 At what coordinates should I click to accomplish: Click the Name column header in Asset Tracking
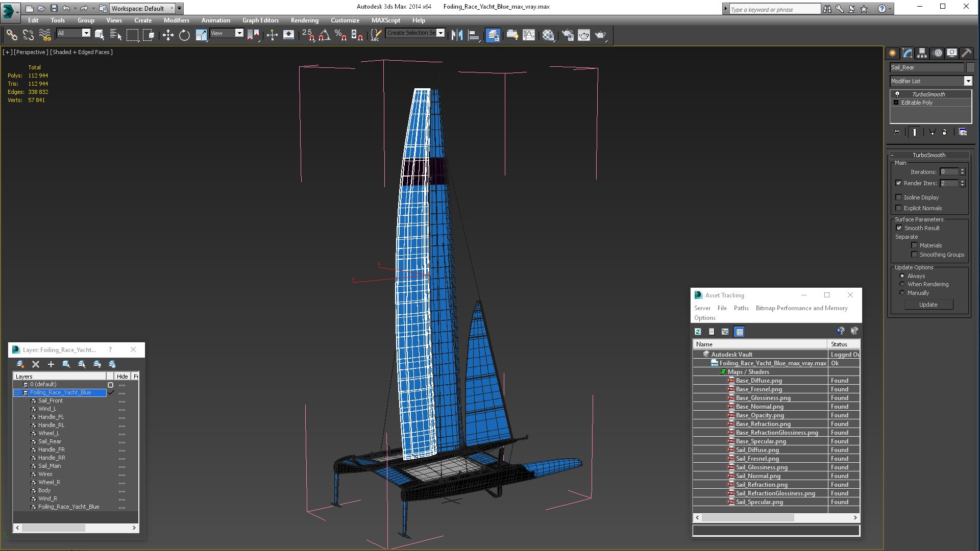759,344
